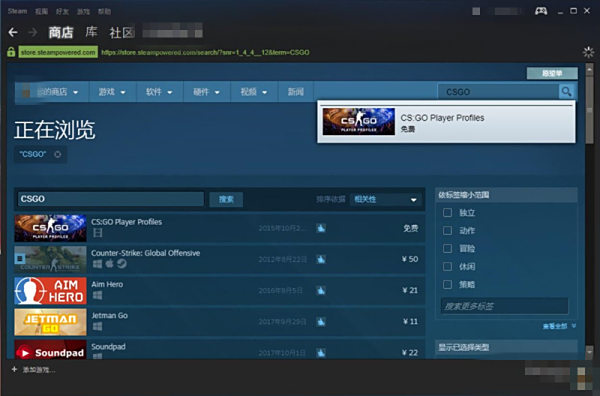Focus the 搜索更多标签 tag search field
The height and width of the screenshot is (396, 600).
[x=504, y=306]
